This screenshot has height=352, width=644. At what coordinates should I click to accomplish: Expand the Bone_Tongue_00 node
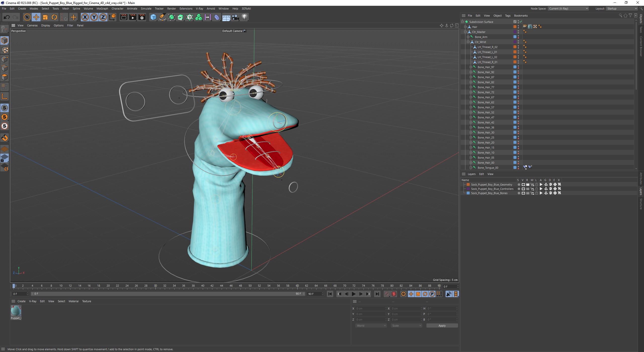pos(471,168)
